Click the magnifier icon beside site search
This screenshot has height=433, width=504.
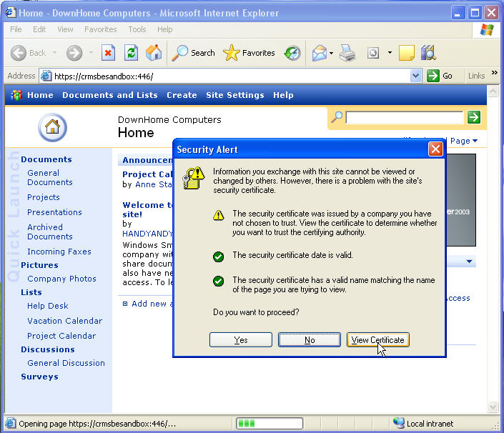337,117
